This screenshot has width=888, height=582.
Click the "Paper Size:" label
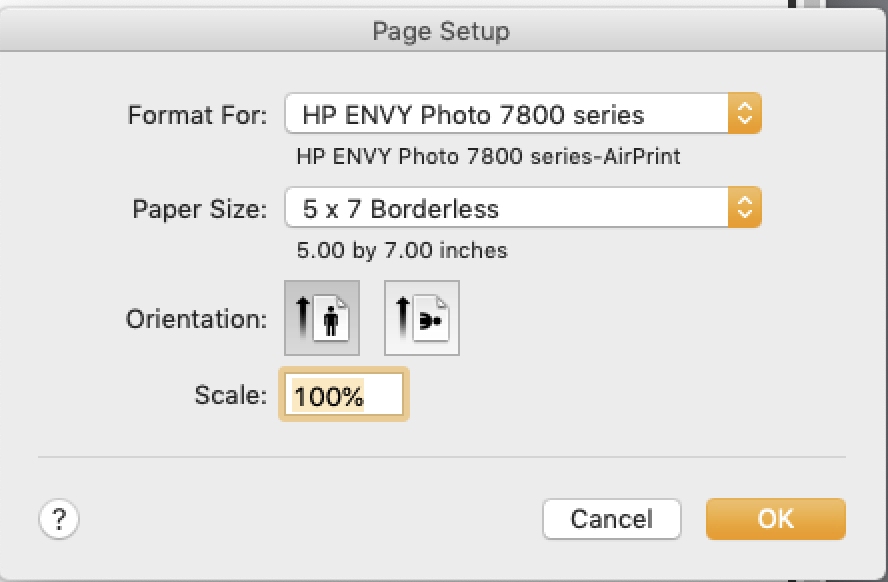[x=200, y=209]
